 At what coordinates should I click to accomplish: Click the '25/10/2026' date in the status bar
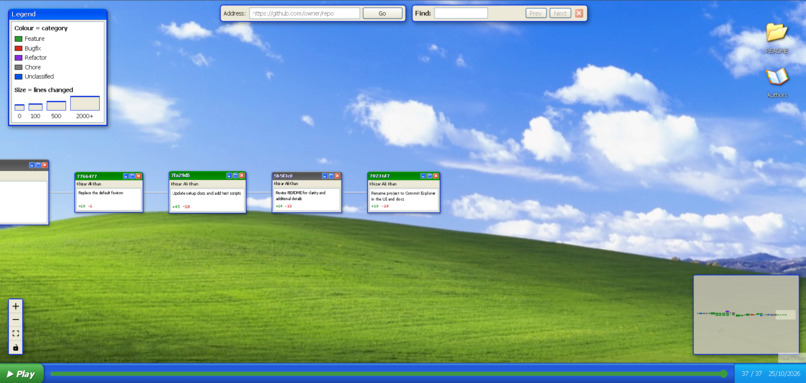click(x=784, y=374)
